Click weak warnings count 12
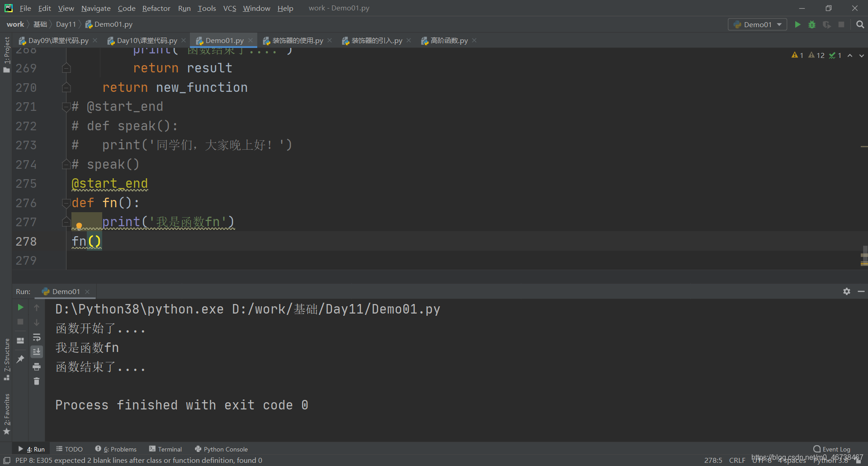The height and width of the screenshot is (466, 868). pyautogui.click(x=816, y=55)
